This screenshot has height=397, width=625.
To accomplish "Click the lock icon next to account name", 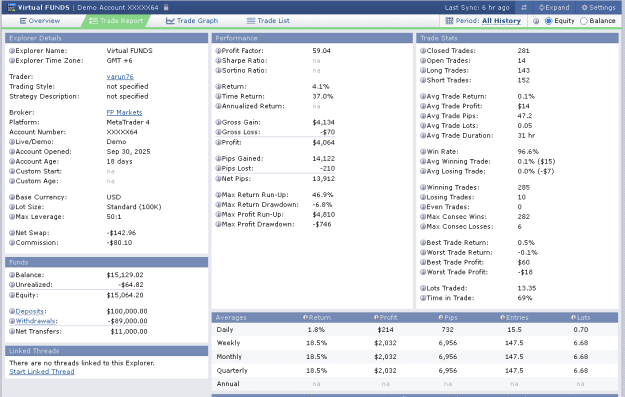I will coord(166,7).
